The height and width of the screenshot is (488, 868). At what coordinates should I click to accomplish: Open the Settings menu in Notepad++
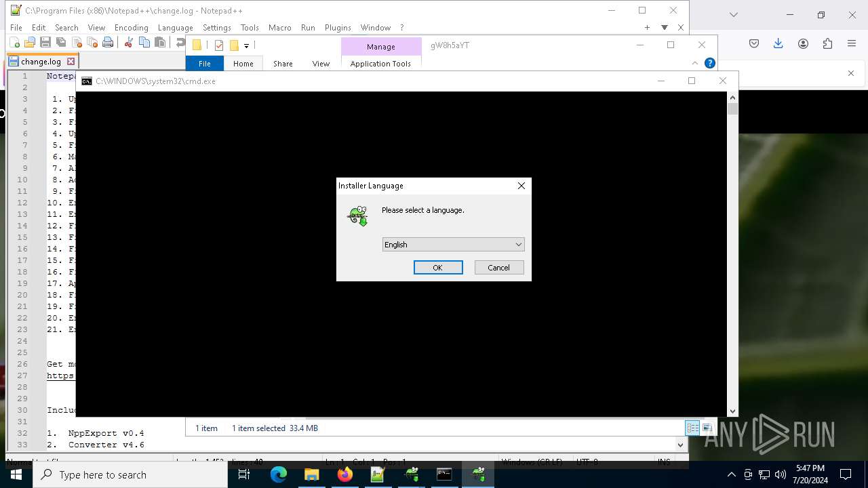[216, 28]
